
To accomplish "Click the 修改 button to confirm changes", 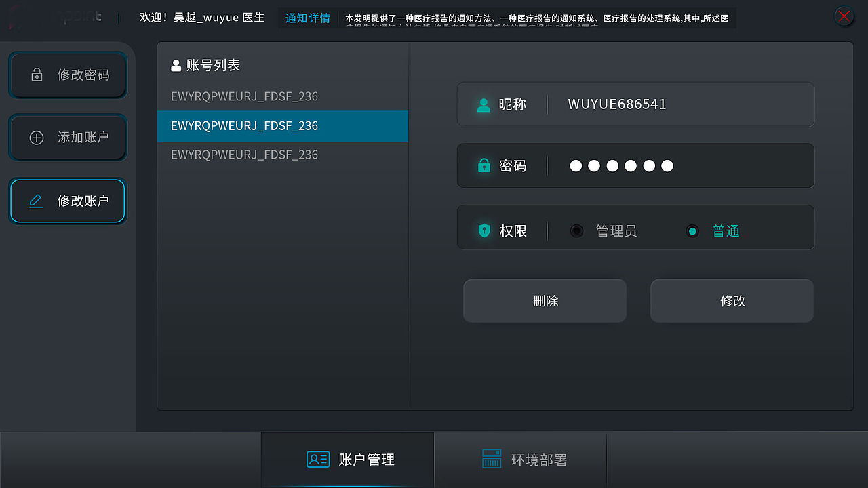I will click(x=731, y=300).
